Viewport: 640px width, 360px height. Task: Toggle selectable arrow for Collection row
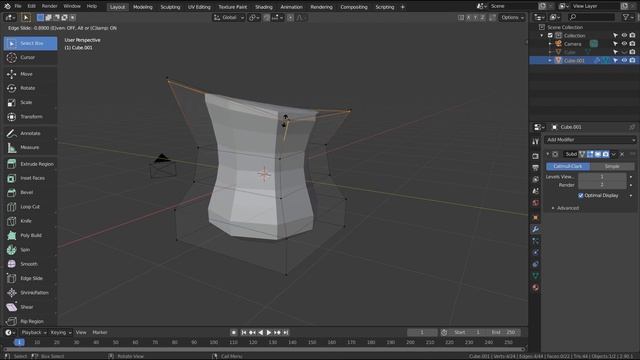(x=616, y=36)
